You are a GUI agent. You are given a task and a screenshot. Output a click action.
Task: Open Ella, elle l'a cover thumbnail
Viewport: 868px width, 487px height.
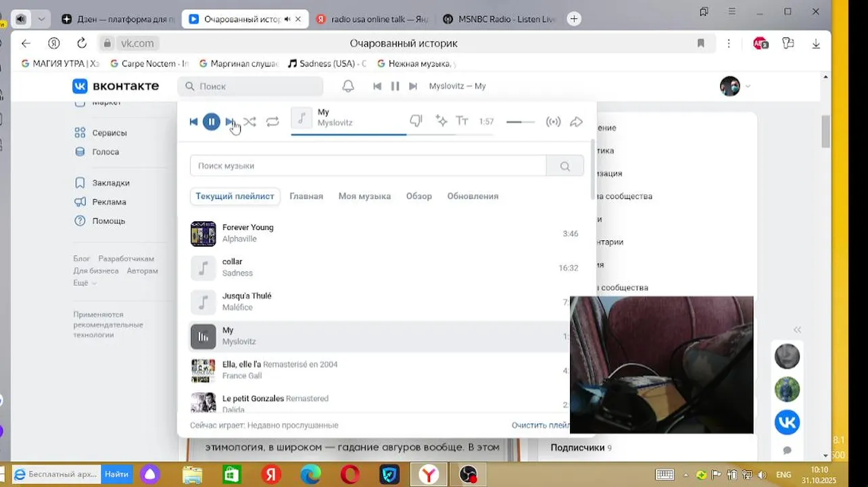pos(203,371)
